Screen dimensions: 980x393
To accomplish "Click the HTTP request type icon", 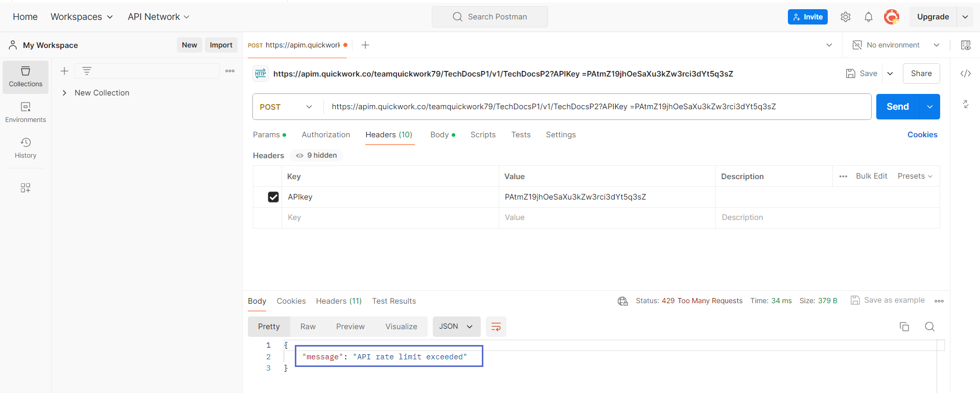I will pyautogui.click(x=261, y=73).
